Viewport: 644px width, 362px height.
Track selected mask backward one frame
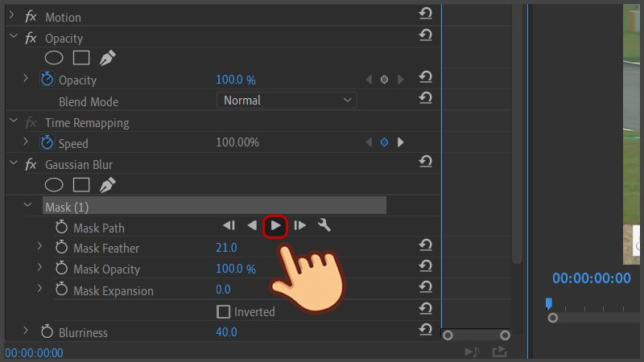pyautogui.click(x=229, y=225)
